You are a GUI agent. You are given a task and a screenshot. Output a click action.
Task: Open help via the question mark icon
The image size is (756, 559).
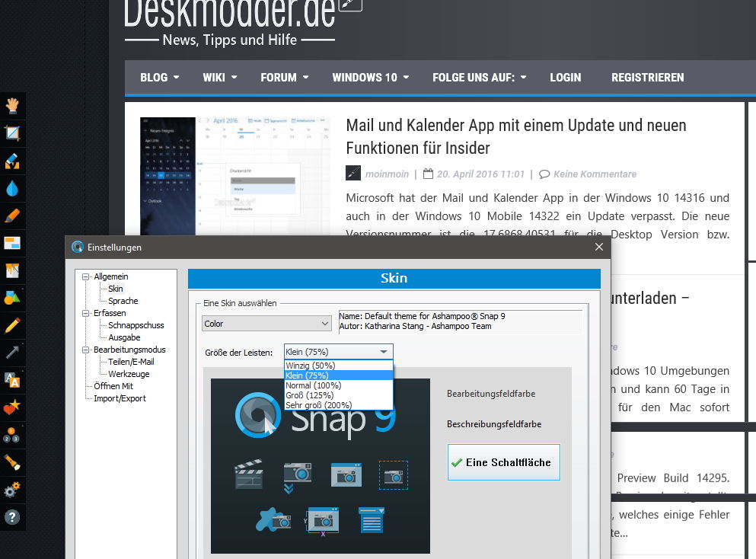(x=12, y=517)
